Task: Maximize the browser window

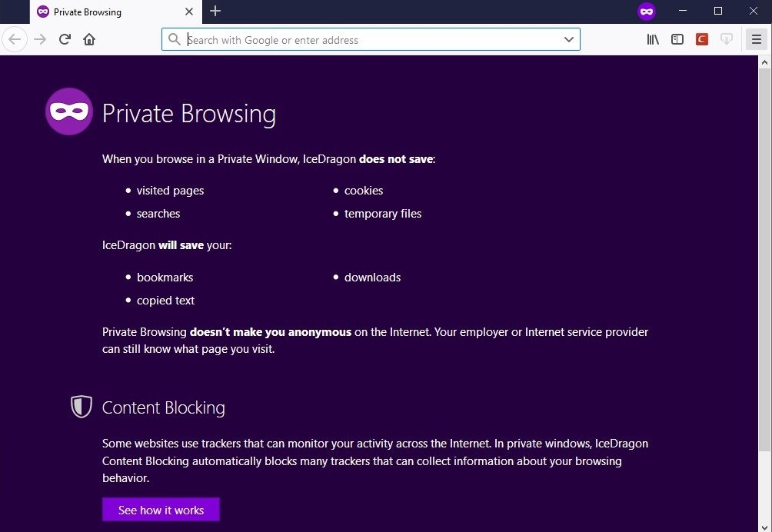Action: click(x=718, y=11)
